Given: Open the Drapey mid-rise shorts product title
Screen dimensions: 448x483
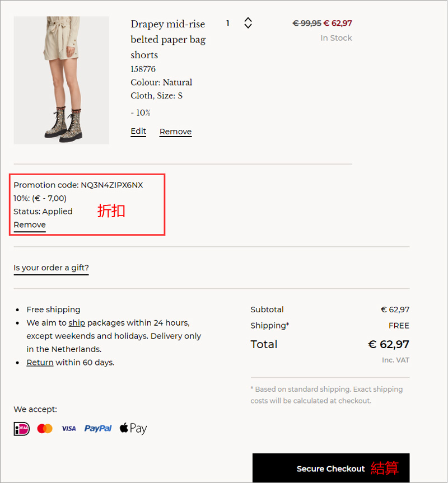Looking at the screenshot, I should tap(168, 39).
